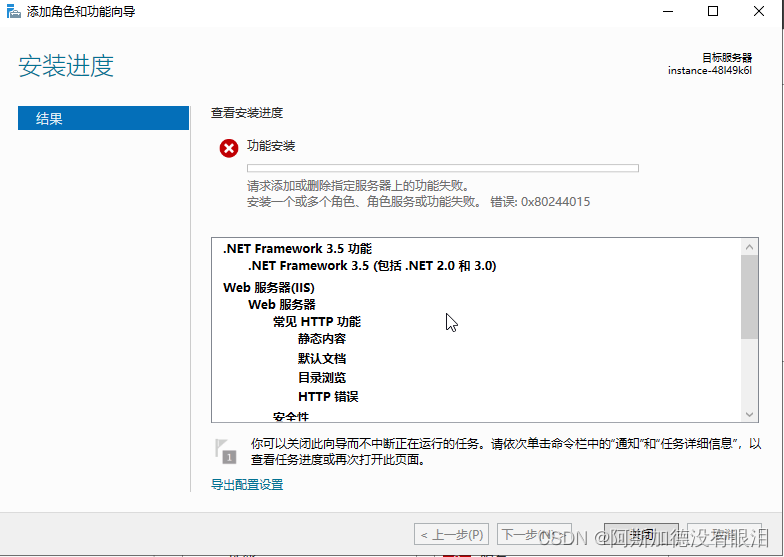The width and height of the screenshot is (784, 557).
Task: Select the 结果 step in sidebar
Action: 104,118
